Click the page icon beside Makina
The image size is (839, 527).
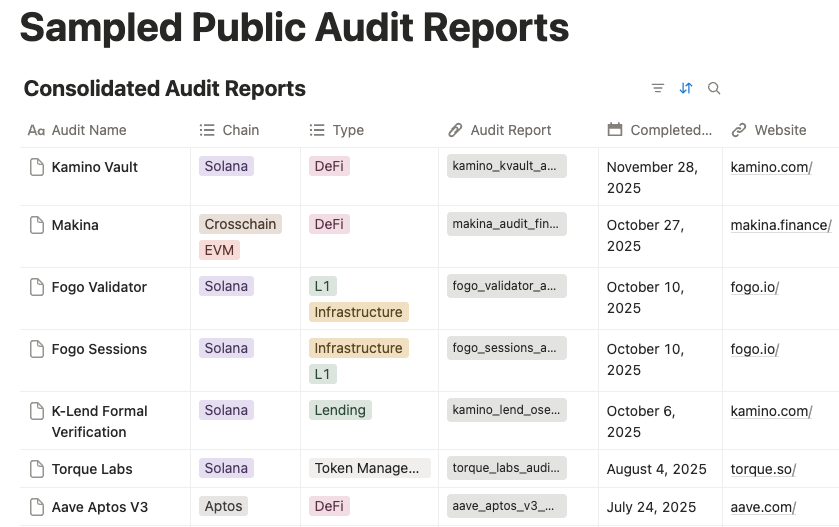click(36, 225)
